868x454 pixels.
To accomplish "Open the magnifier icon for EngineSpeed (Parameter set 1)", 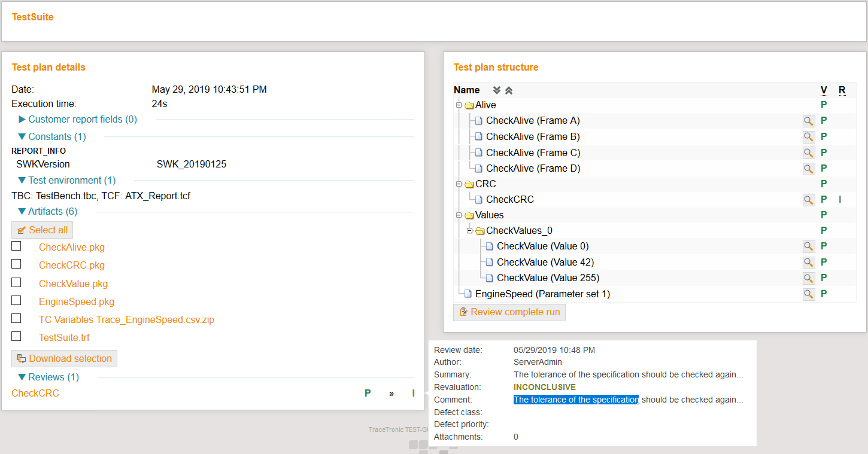I will pyautogui.click(x=809, y=294).
